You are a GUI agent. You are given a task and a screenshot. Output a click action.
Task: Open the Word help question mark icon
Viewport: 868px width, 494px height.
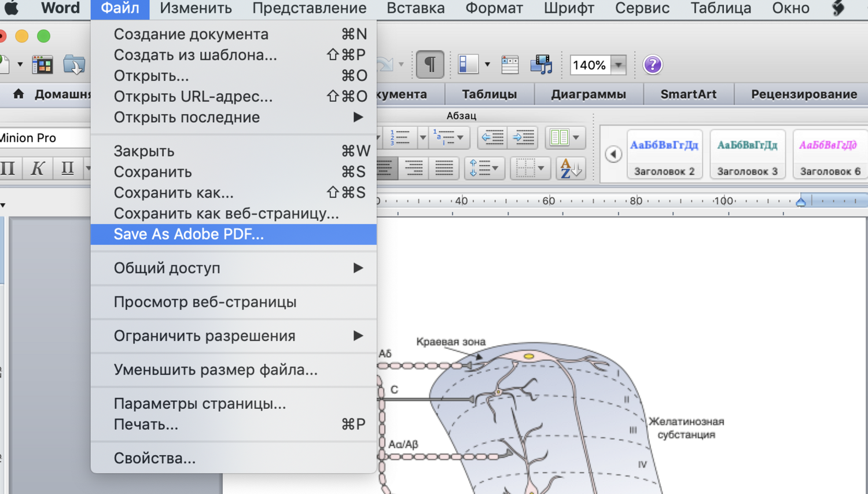pos(652,64)
